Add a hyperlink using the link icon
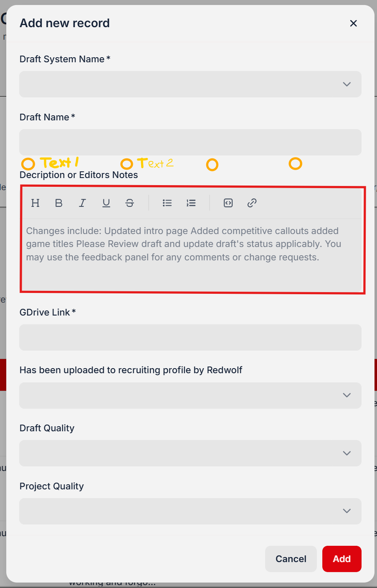Image resolution: width=377 pixels, height=588 pixels. point(252,203)
